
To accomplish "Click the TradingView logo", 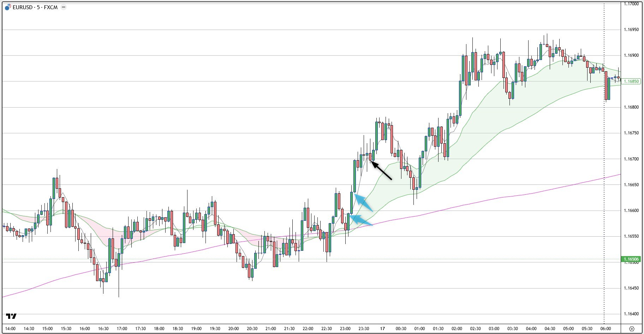I will pyautogui.click(x=11, y=316).
